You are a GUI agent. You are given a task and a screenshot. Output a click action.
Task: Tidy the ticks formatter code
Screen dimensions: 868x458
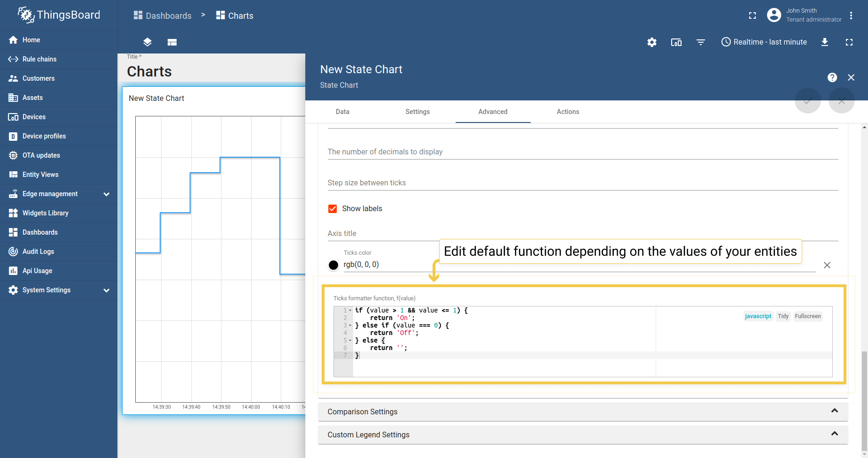click(x=783, y=316)
